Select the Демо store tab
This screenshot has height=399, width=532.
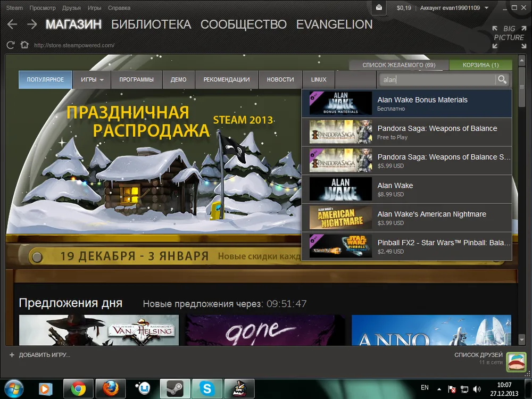click(x=178, y=80)
